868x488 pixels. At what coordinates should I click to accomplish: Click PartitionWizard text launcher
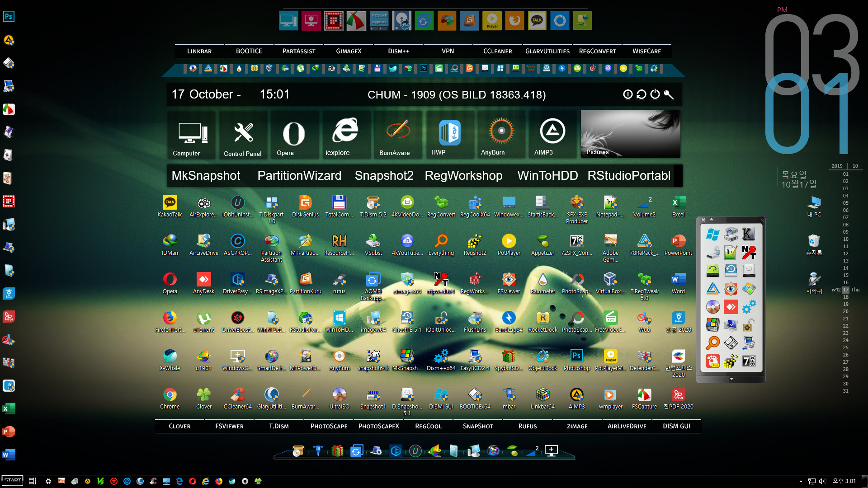click(299, 176)
